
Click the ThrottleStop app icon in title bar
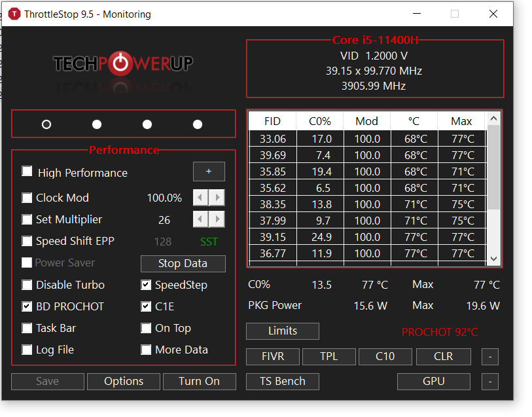tap(14, 14)
